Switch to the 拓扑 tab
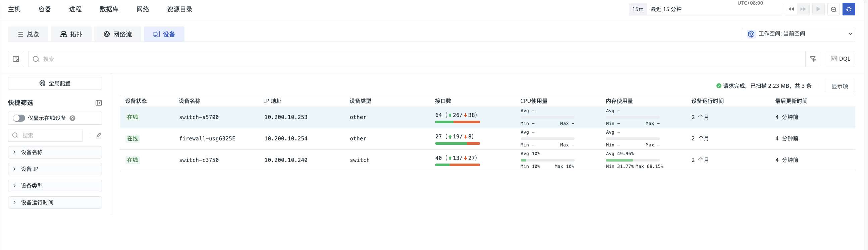The width and height of the screenshot is (868, 250). [x=71, y=34]
